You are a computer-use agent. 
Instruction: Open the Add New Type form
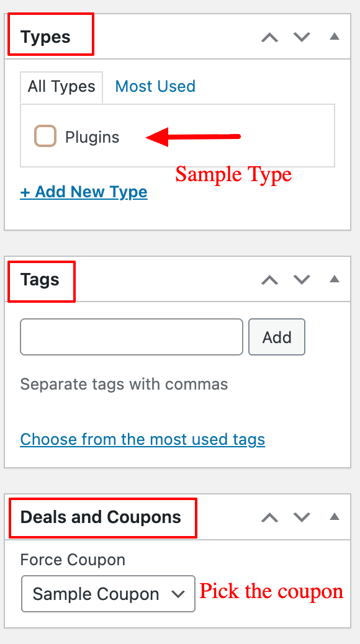tap(84, 192)
